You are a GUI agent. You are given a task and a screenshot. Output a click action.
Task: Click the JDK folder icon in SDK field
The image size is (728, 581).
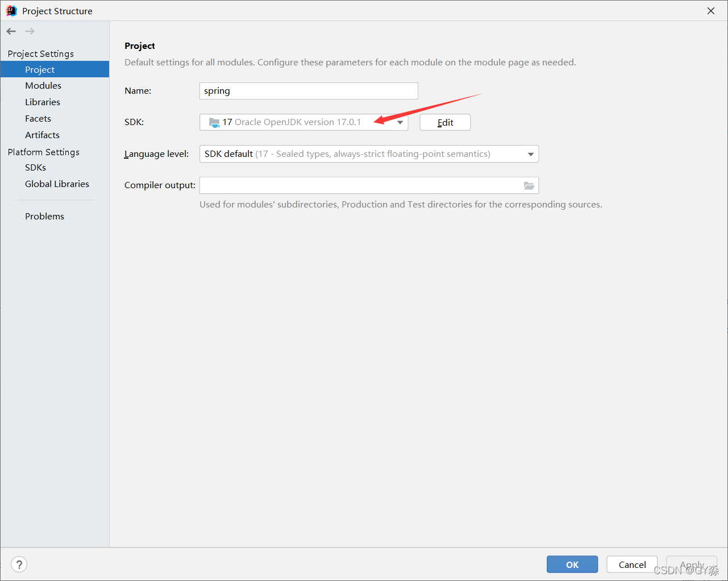point(214,122)
